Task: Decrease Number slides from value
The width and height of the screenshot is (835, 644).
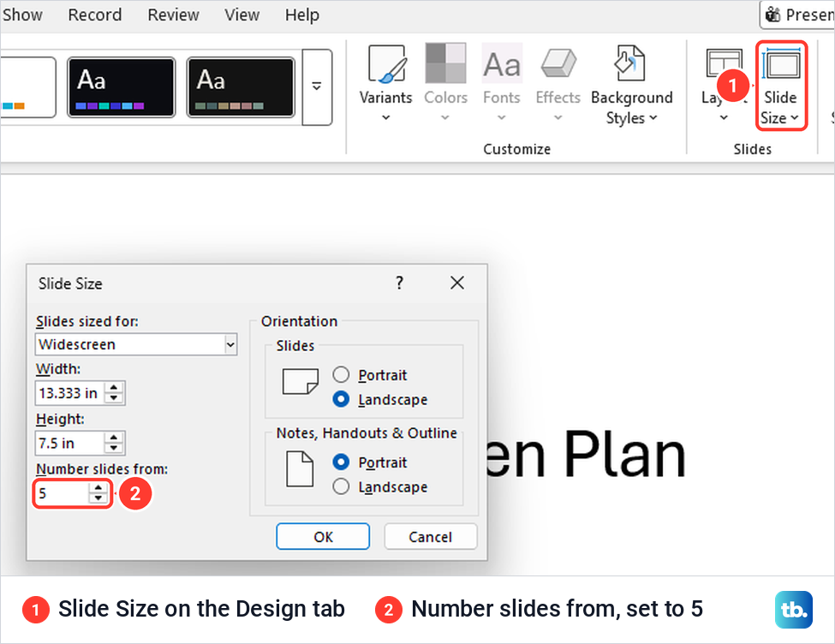Action: click(98, 498)
